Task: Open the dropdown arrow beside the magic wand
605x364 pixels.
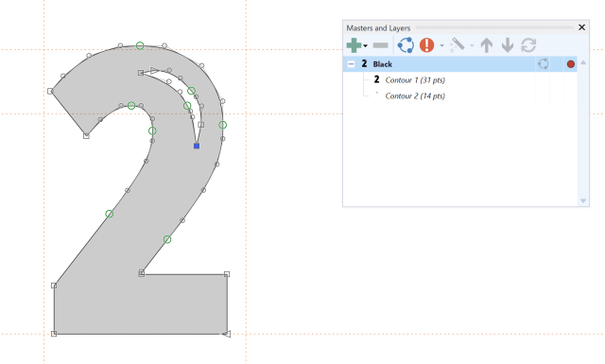Action: click(472, 45)
